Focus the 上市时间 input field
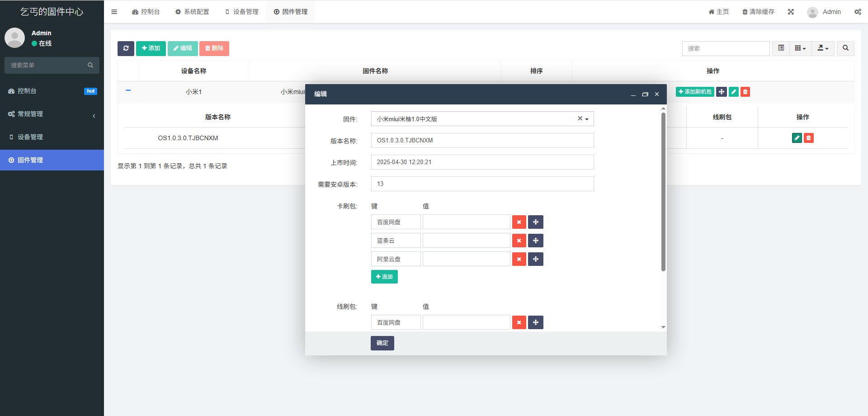The width and height of the screenshot is (868, 416). point(482,162)
